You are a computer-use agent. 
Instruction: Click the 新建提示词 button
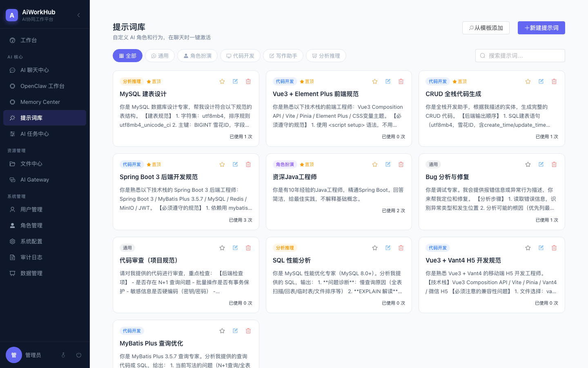(x=541, y=28)
